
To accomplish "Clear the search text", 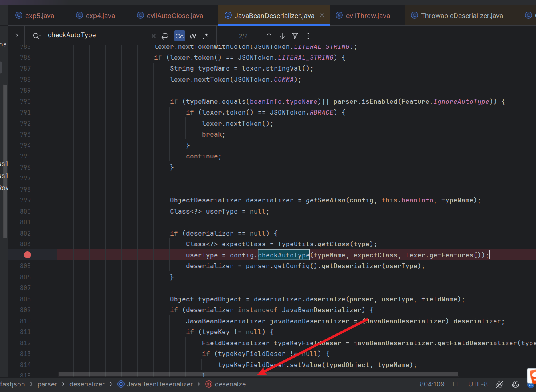I will pos(154,36).
